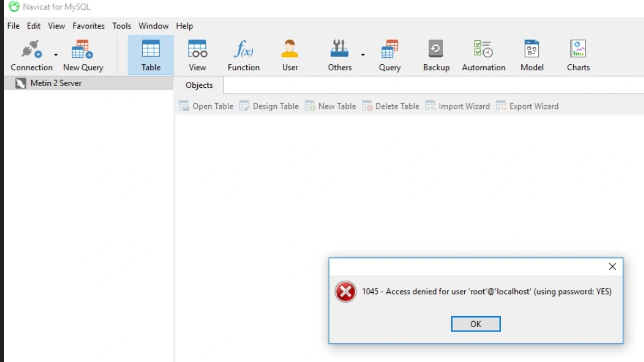Show the View objects
Screen dimensions: 644x362
click(x=198, y=55)
